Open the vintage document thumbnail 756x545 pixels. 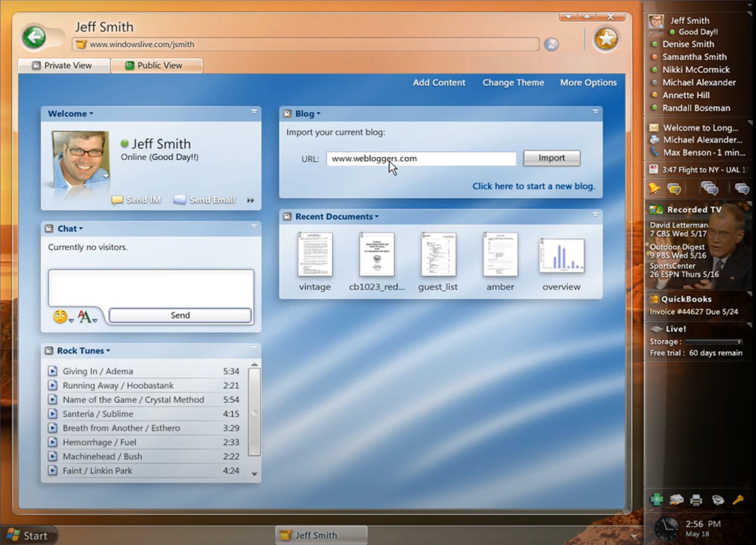tap(315, 254)
